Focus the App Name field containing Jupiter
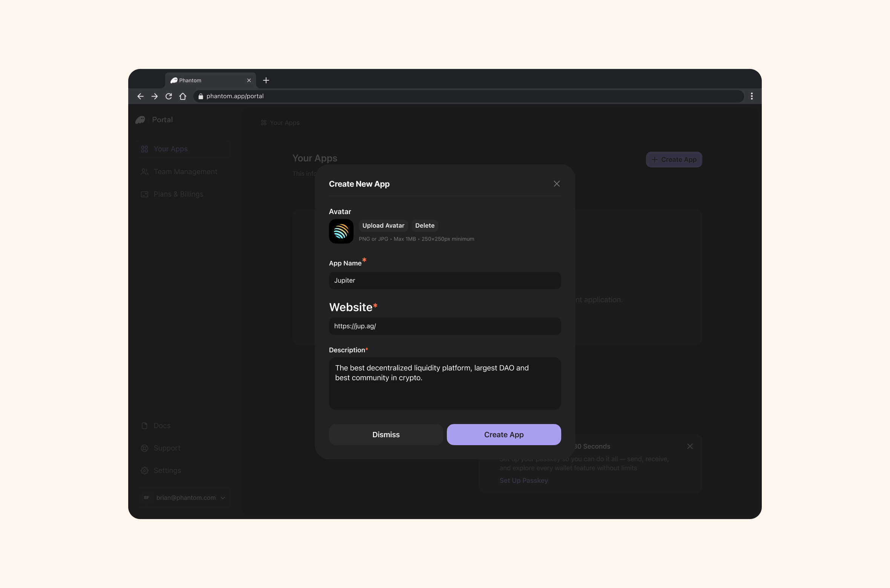This screenshot has height=588, width=890. coord(445,280)
